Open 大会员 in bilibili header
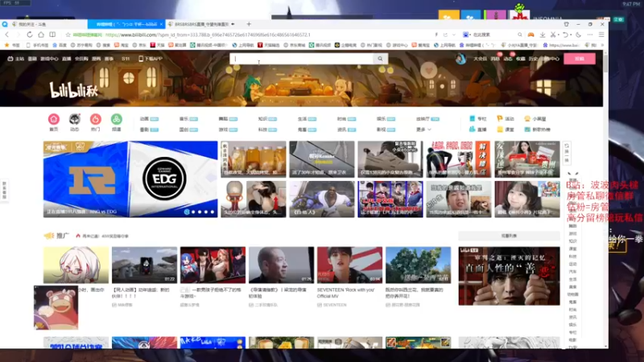The width and height of the screenshot is (644, 362). [480, 59]
